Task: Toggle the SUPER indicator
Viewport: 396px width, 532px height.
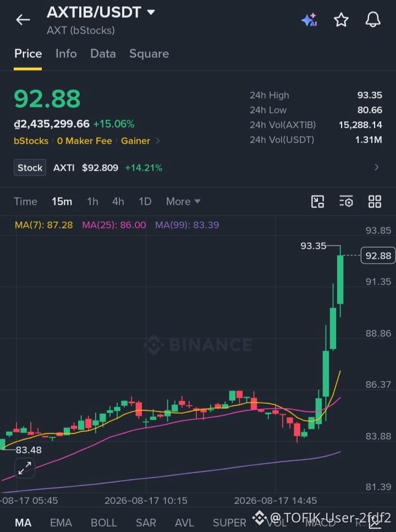Action: point(229,523)
